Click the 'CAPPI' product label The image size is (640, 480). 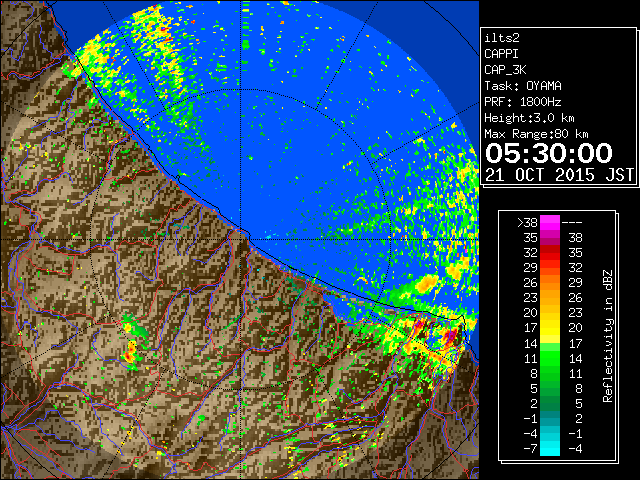[x=501, y=54]
